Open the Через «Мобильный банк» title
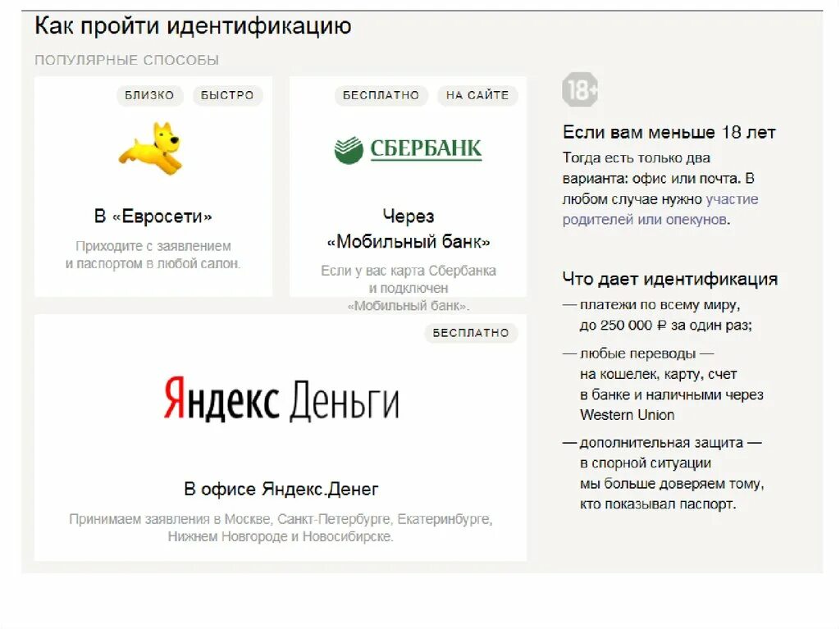The width and height of the screenshot is (840, 629). click(409, 229)
